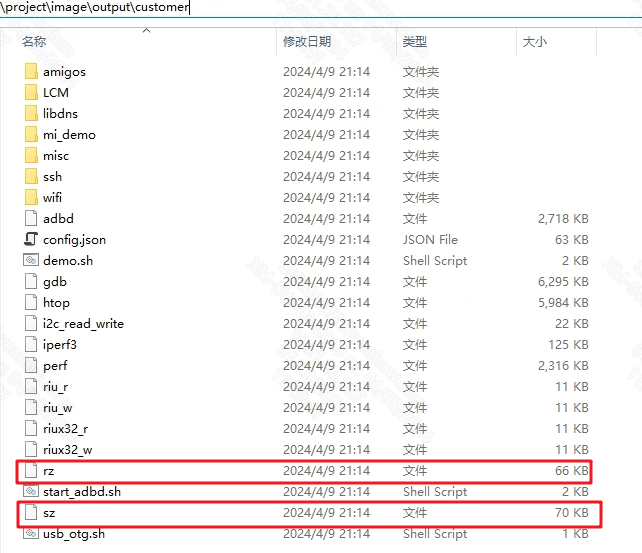Select the LCM folder icon
The image size is (642, 553).
pos(31,92)
